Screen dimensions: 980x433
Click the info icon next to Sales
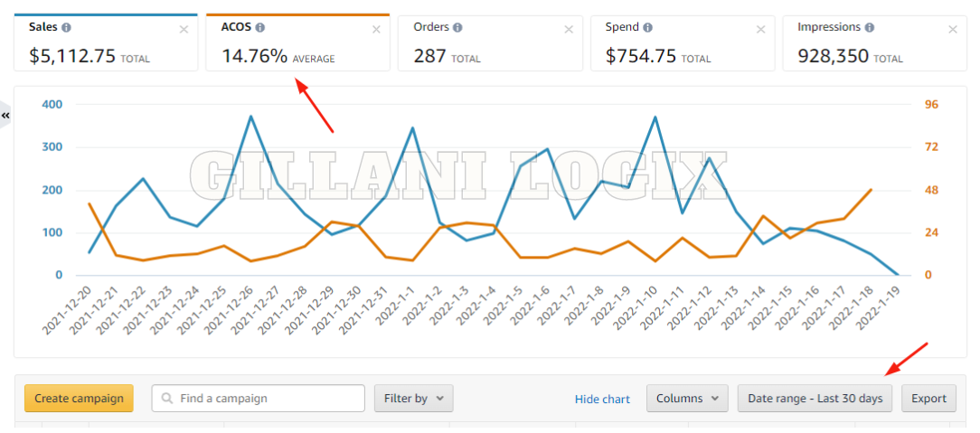tap(67, 27)
